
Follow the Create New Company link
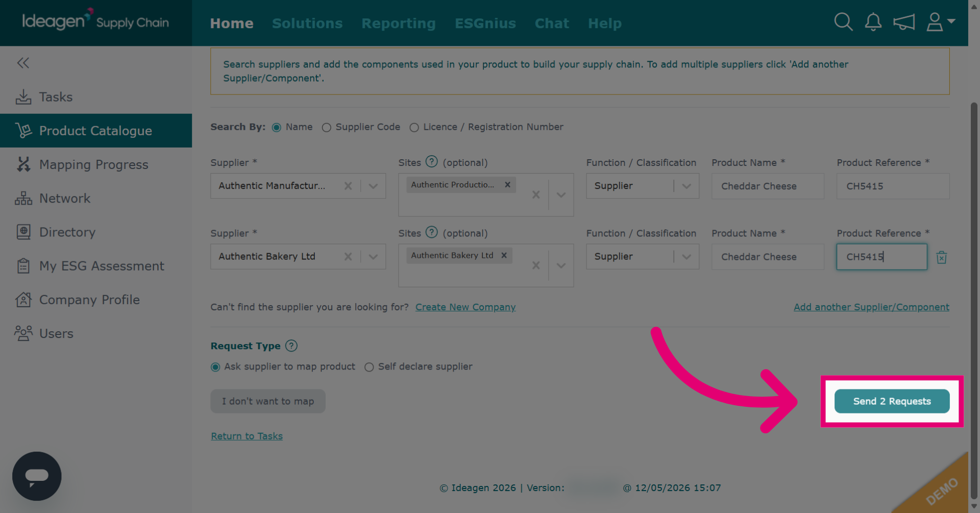pyautogui.click(x=465, y=307)
